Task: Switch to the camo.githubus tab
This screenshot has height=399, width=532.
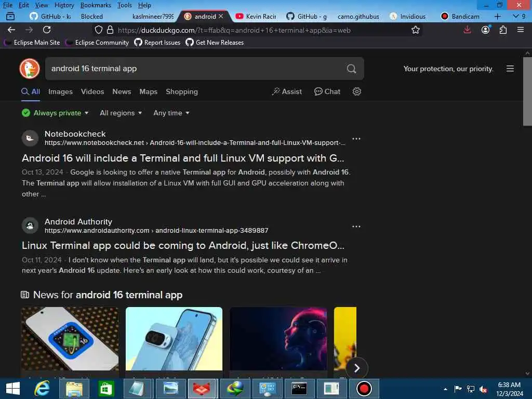Action: click(358, 16)
